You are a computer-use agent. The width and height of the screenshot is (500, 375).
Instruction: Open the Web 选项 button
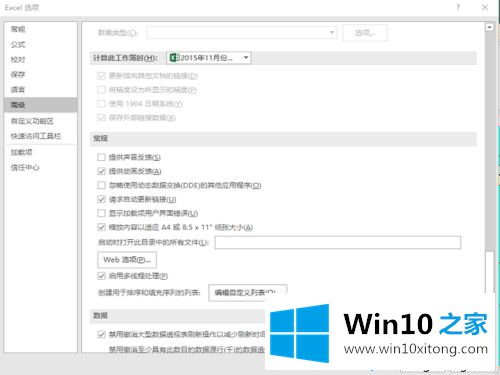click(127, 260)
